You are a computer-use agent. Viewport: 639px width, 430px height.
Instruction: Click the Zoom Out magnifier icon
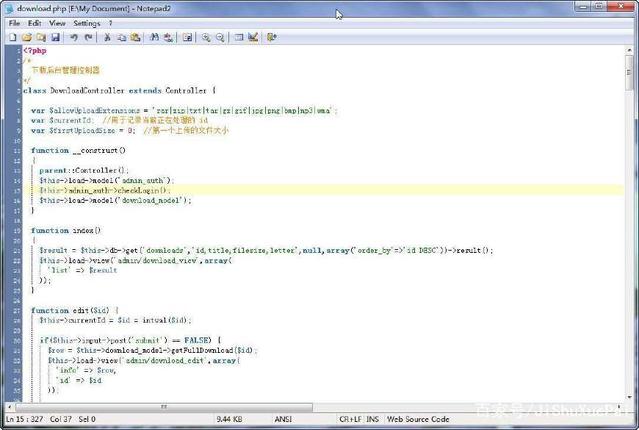coord(220,37)
